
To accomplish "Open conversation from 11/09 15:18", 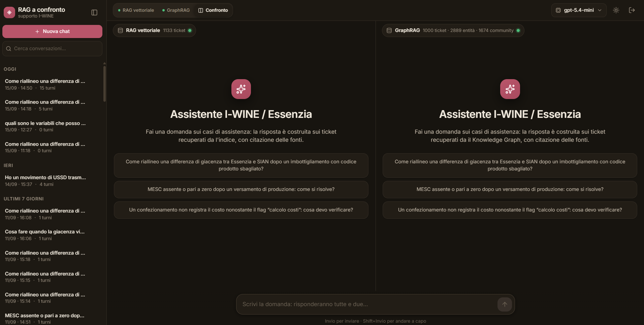I will pyautogui.click(x=51, y=256).
